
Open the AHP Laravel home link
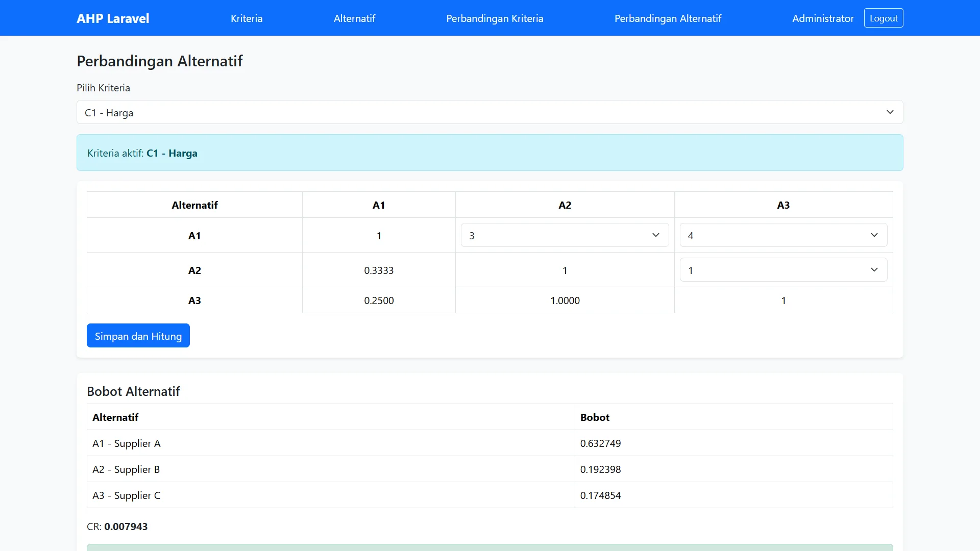(x=113, y=18)
